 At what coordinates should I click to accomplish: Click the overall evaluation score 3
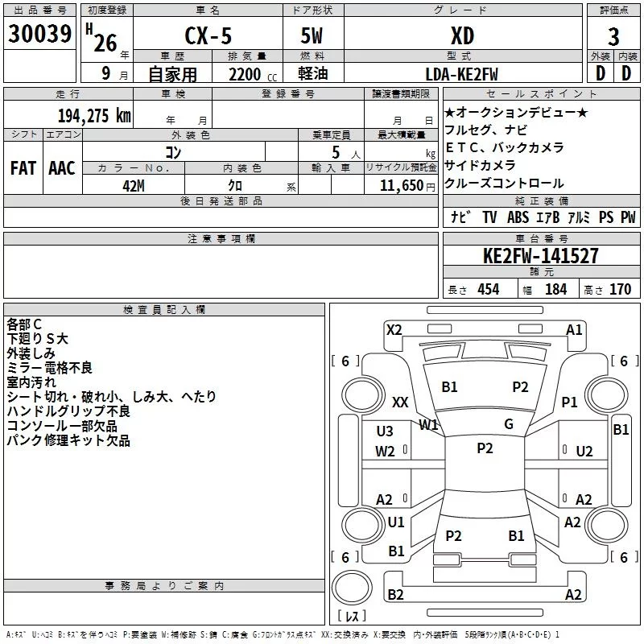[613, 37]
